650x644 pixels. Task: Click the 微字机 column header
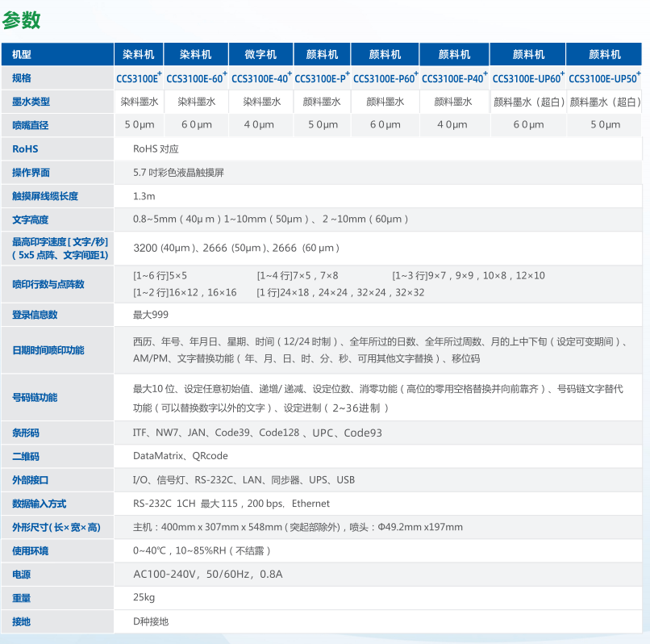click(x=260, y=54)
